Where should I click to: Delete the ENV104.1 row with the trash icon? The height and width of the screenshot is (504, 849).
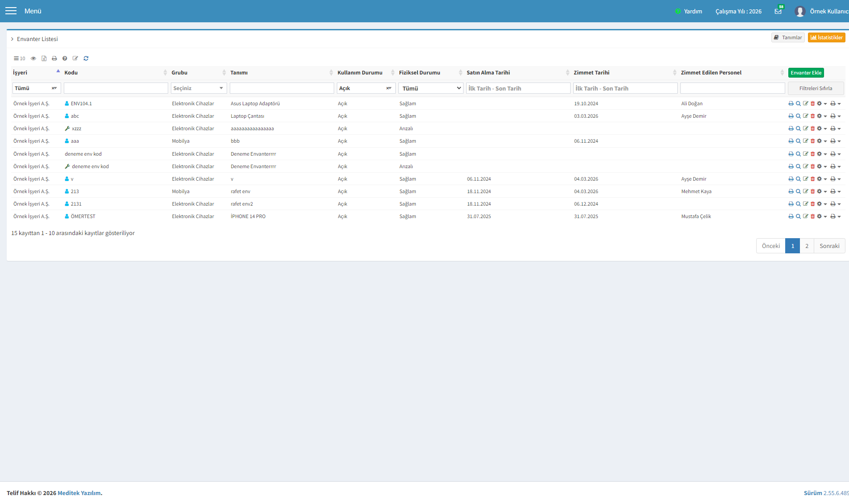[x=812, y=103]
